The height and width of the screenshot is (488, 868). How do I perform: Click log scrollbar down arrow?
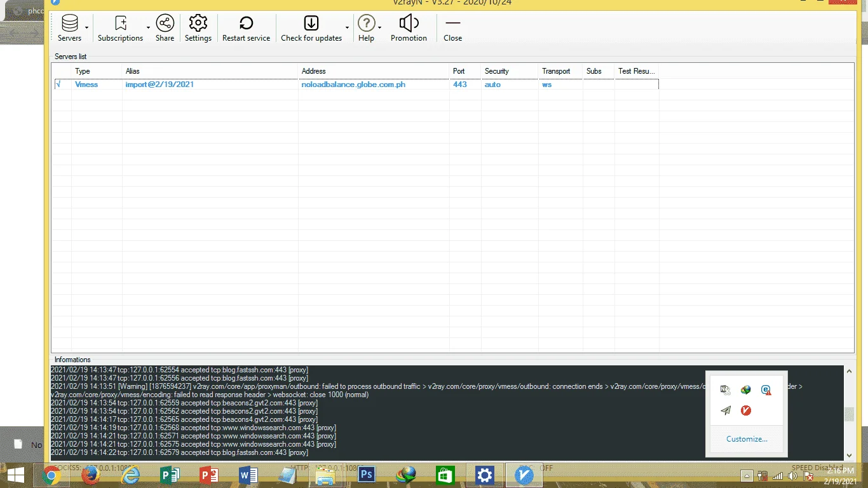(x=850, y=455)
